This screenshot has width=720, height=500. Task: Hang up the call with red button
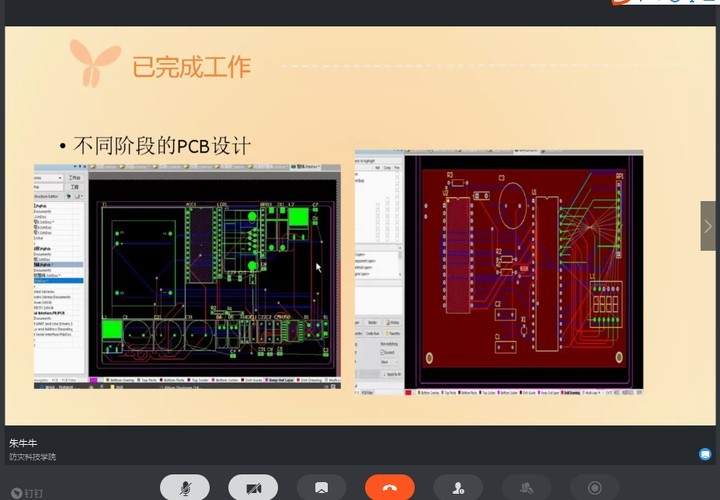(x=390, y=487)
